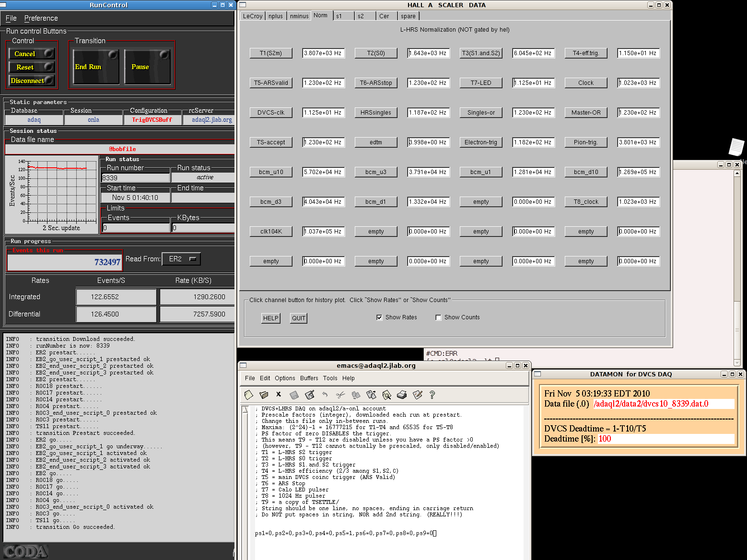Screen dimensions: 747x560
Task: Click the emacs Cut scissors icon
Action: click(340, 395)
